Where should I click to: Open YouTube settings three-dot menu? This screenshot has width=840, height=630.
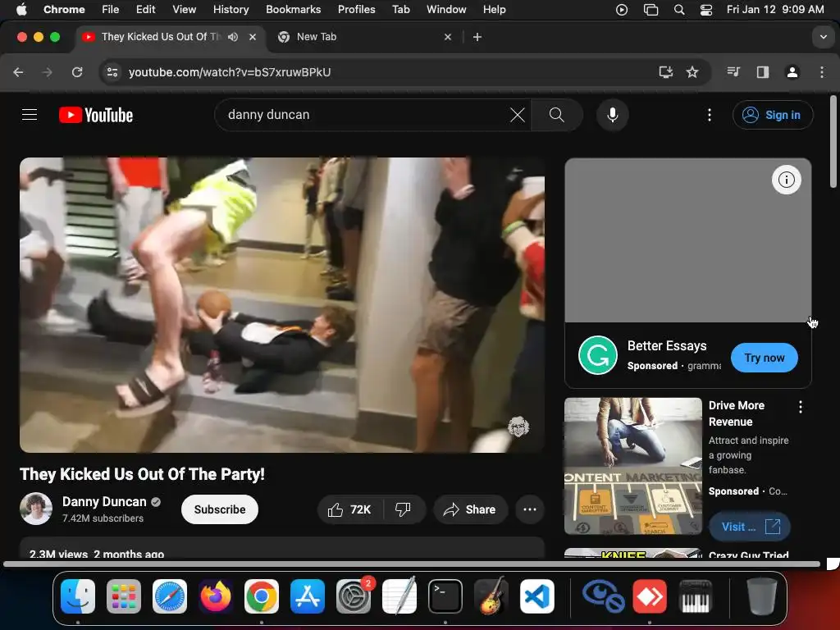coord(710,115)
